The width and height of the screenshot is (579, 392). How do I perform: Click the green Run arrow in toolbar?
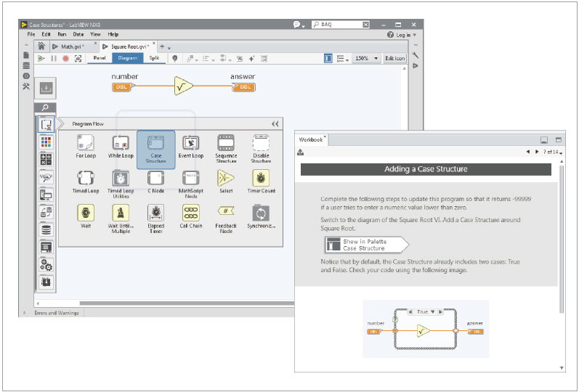[x=41, y=58]
